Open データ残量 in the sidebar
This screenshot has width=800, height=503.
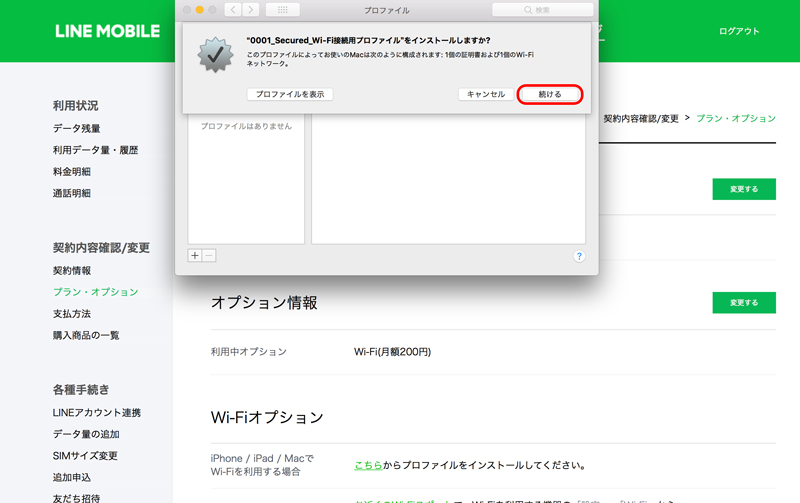pyautogui.click(x=77, y=129)
